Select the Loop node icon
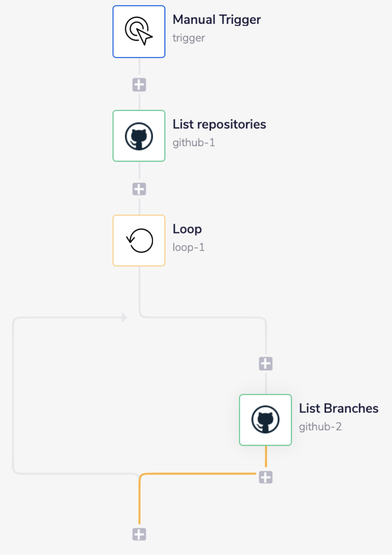The height and width of the screenshot is (555, 392). [x=139, y=240]
